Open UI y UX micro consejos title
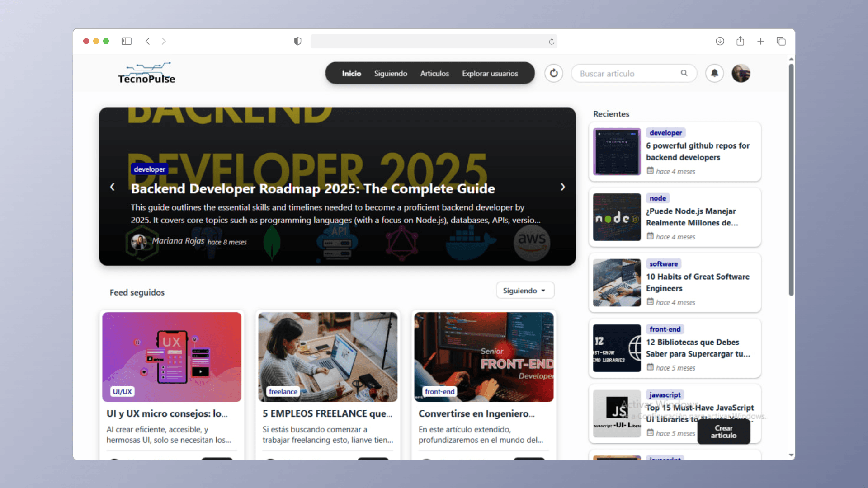The height and width of the screenshot is (488, 868). pyautogui.click(x=167, y=413)
